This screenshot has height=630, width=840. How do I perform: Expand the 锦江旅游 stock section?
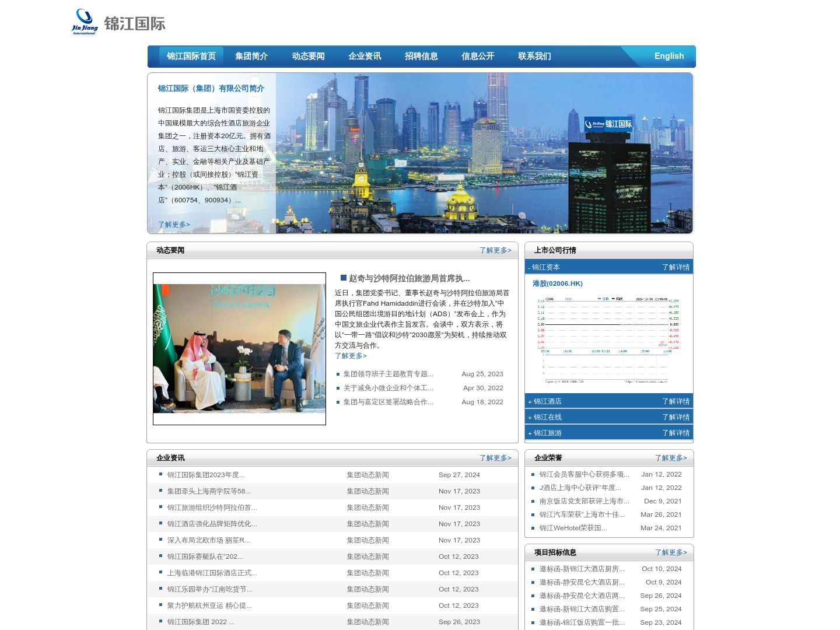[x=545, y=433]
